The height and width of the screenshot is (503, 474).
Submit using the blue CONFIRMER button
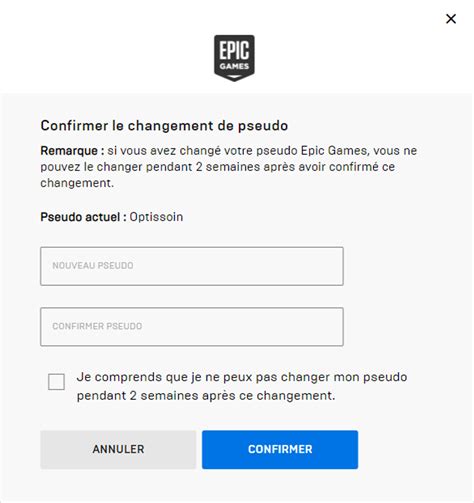(x=280, y=449)
